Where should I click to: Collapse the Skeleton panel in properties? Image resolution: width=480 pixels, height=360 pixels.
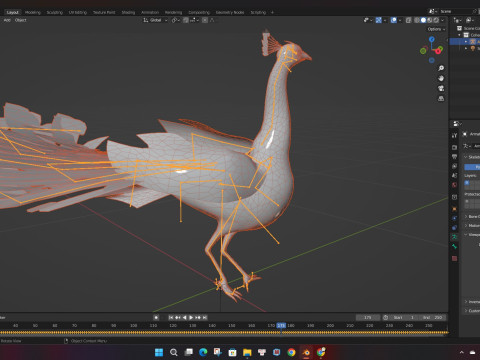coord(466,157)
